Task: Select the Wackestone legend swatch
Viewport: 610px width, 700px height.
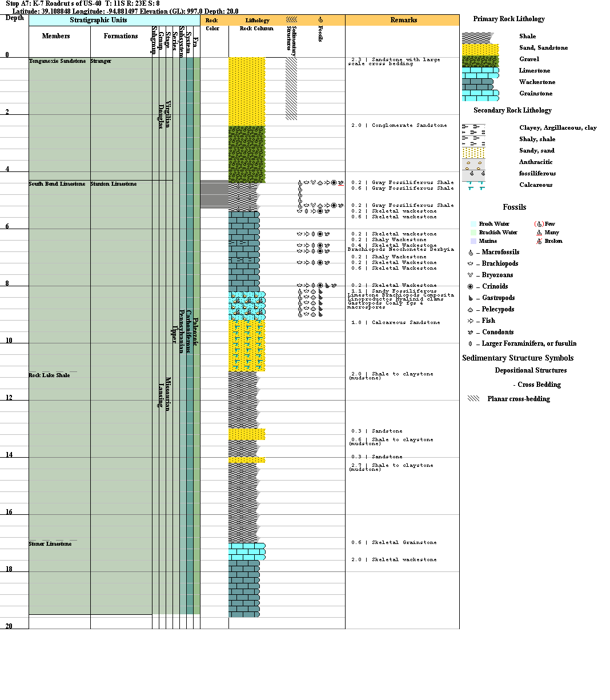Action: 477,83
